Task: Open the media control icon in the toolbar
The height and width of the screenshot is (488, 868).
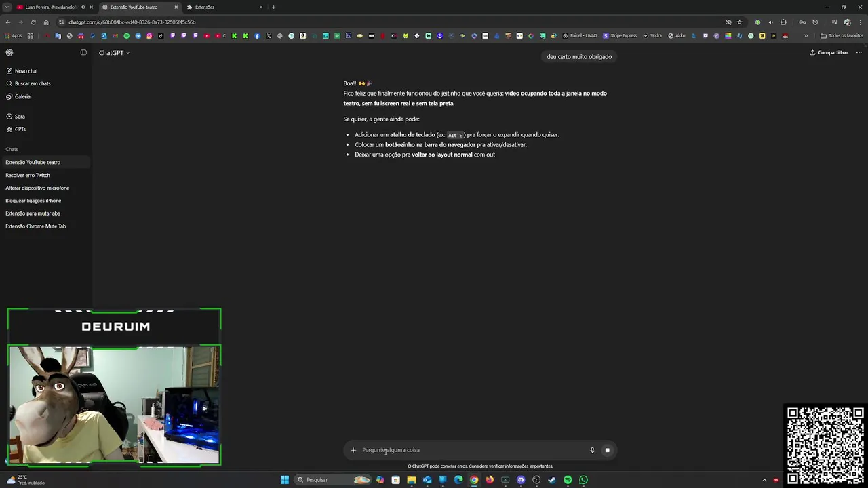Action: 834,22
